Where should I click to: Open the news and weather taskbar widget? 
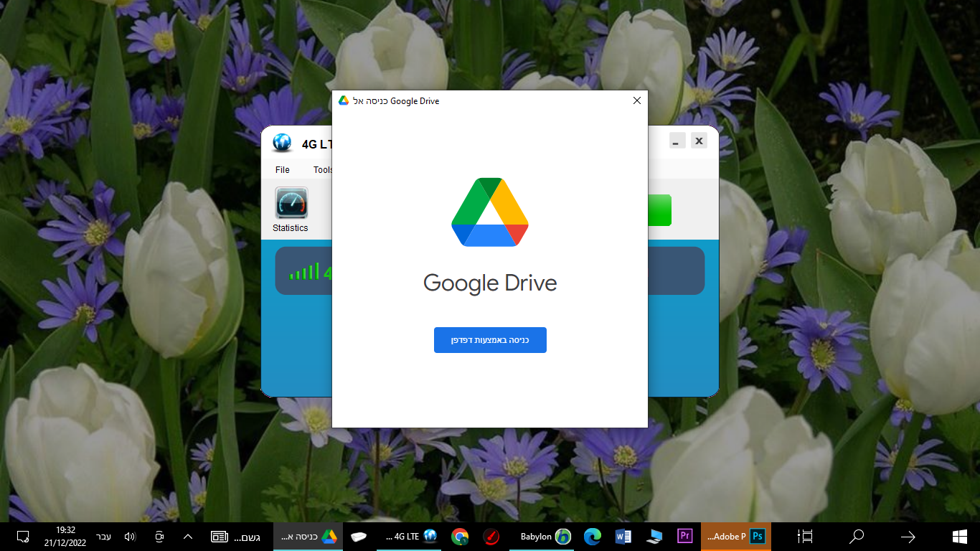pos(236,537)
